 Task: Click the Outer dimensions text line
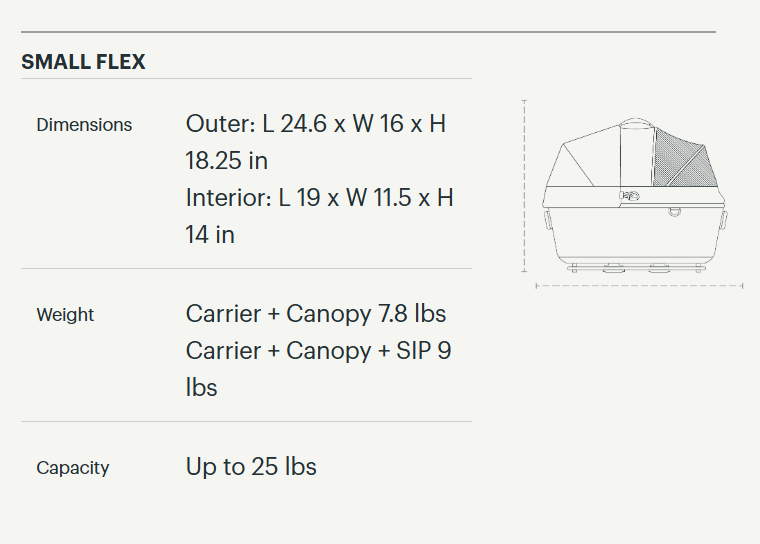pos(316,124)
